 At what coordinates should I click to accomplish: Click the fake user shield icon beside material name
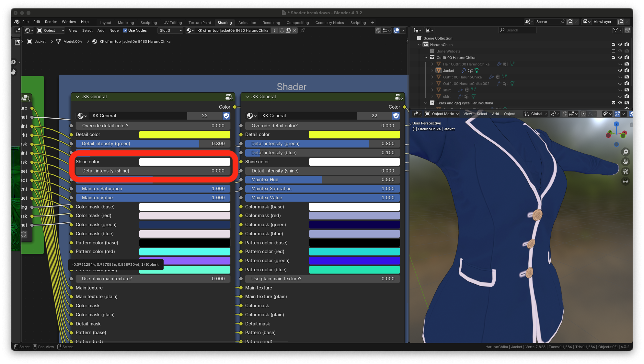coord(282,30)
